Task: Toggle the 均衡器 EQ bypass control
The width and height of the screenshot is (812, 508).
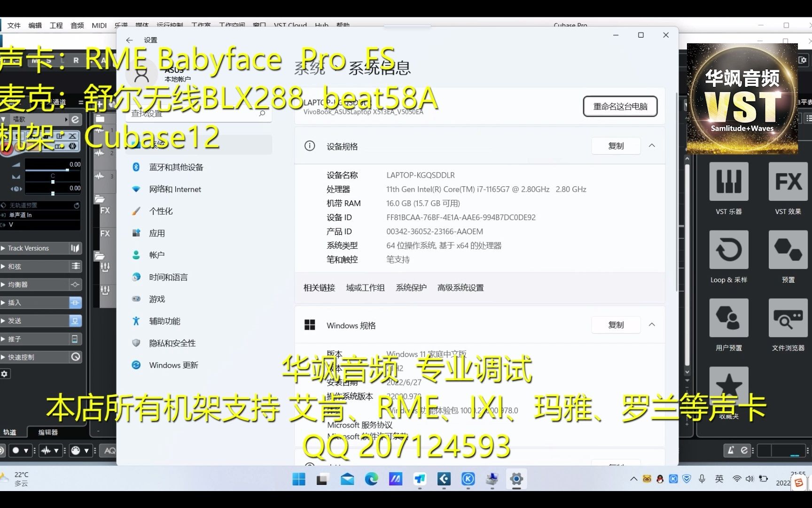Action: [x=75, y=284]
